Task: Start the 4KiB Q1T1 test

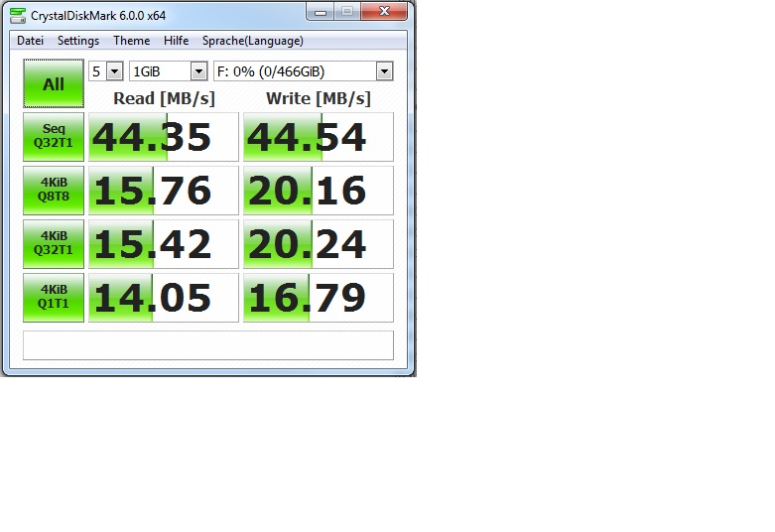Action: [54, 298]
